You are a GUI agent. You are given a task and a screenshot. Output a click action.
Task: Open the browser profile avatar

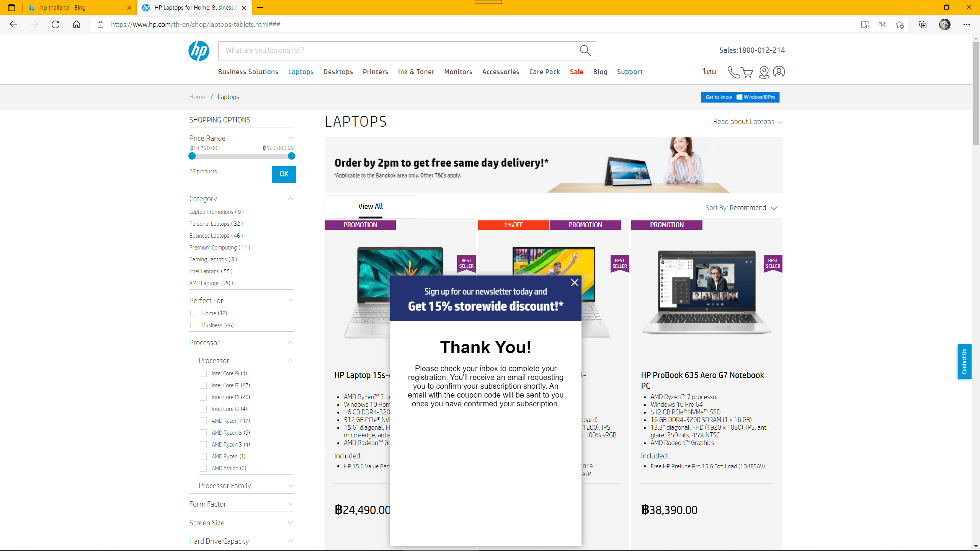coord(944,24)
